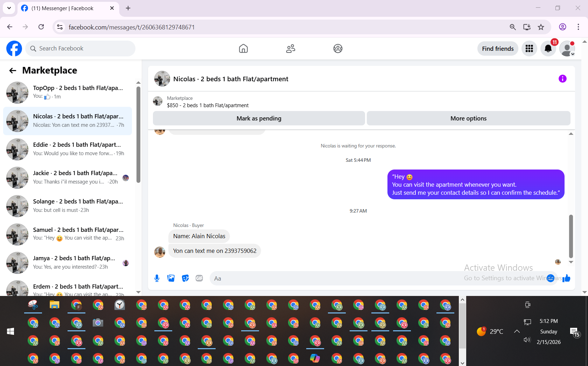Go back from Marketplace chats
This screenshot has height=366, width=588.
coord(13,70)
